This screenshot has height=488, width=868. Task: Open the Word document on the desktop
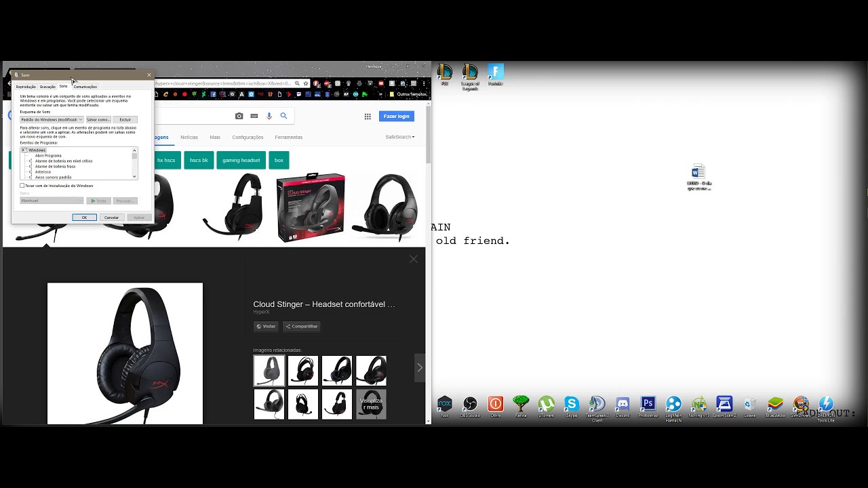click(698, 177)
